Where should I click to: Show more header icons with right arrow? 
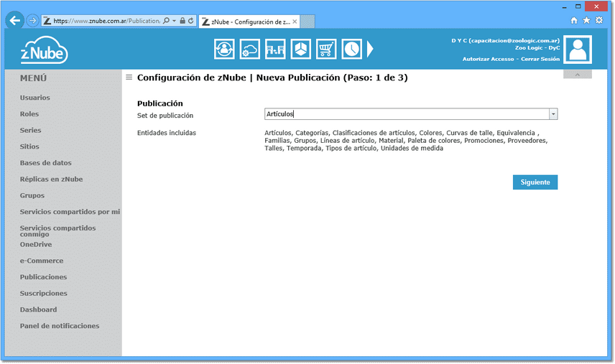point(370,50)
